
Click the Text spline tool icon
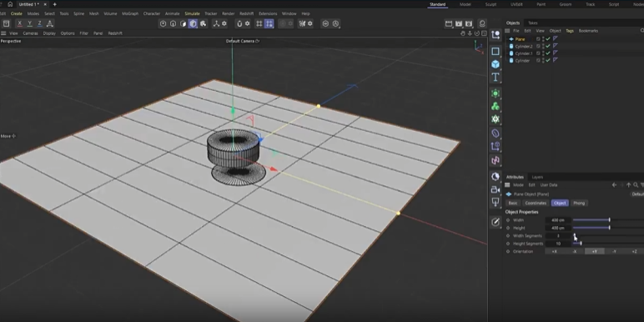click(x=496, y=78)
